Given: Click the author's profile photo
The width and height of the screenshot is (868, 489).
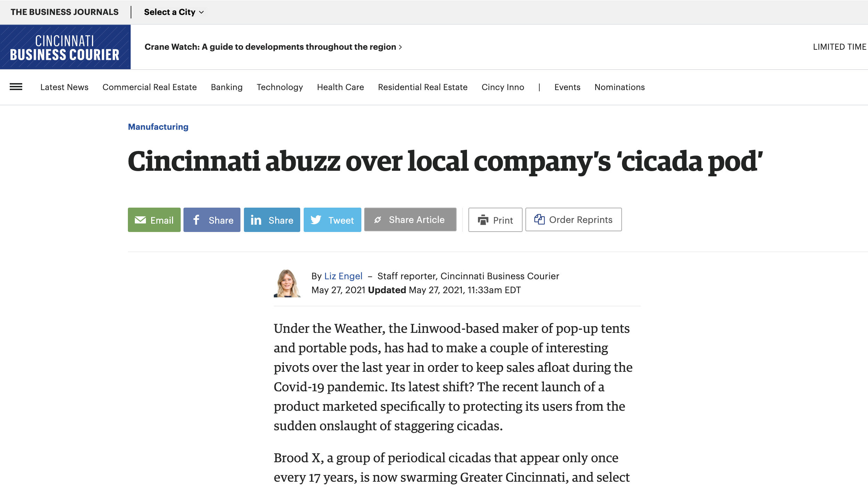Looking at the screenshot, I should pos(288,283).
